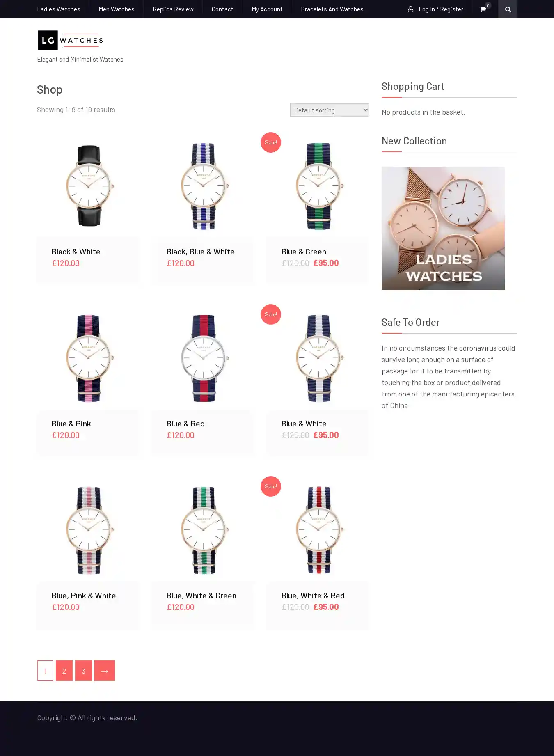This screenshot has width=554, height=756.
Task: Open Bracelets And Watches menu item
Action: (x=332, y=9)
